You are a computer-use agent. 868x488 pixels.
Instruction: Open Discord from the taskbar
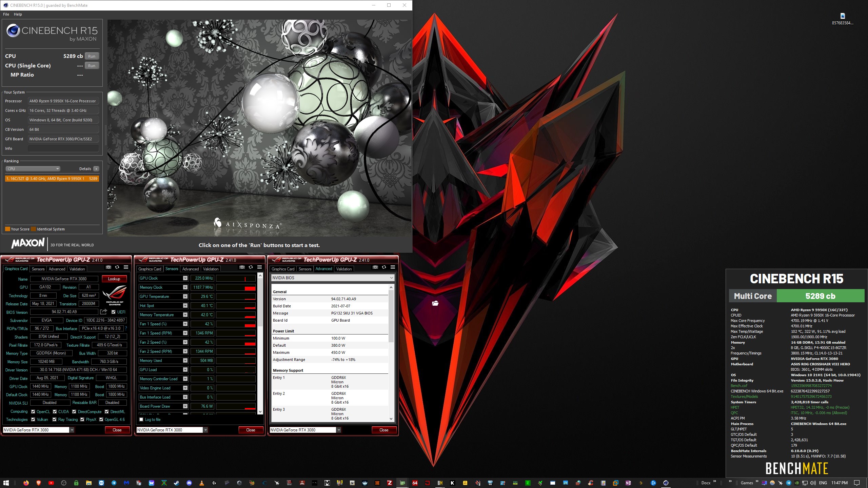(189, 483)
